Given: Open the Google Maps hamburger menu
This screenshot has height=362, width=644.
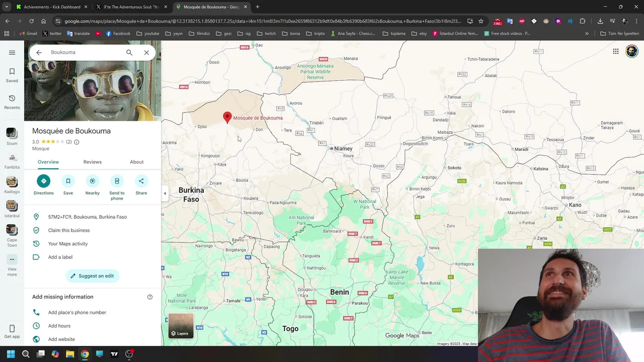Looking at the screenshot, I should coord(12,52).
